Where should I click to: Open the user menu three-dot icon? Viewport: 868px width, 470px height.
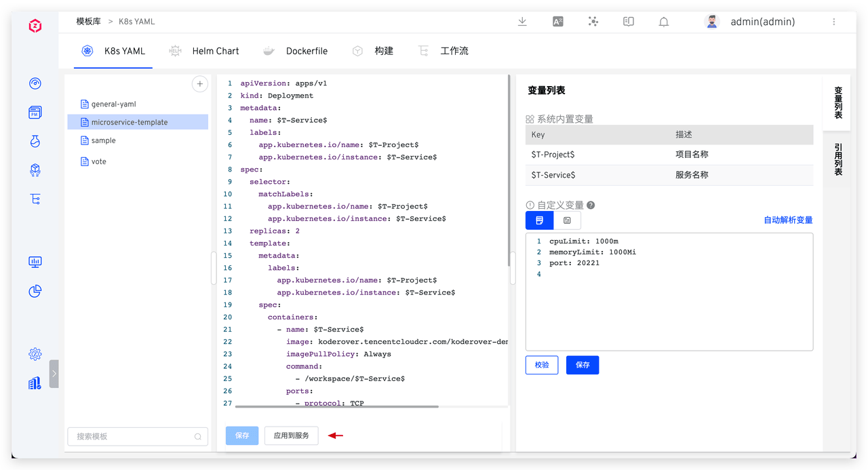[x=833, y=22]
